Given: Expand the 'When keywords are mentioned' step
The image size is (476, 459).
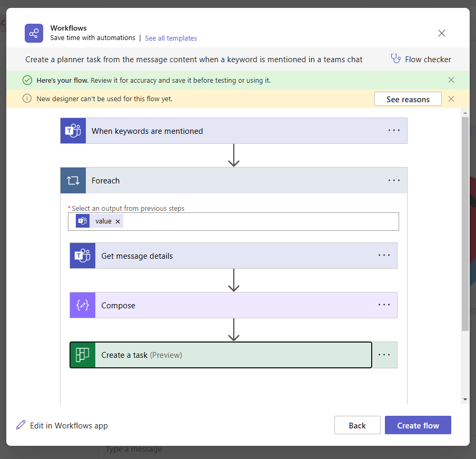Looking at the screenshot, I should (x=234, y=131).
